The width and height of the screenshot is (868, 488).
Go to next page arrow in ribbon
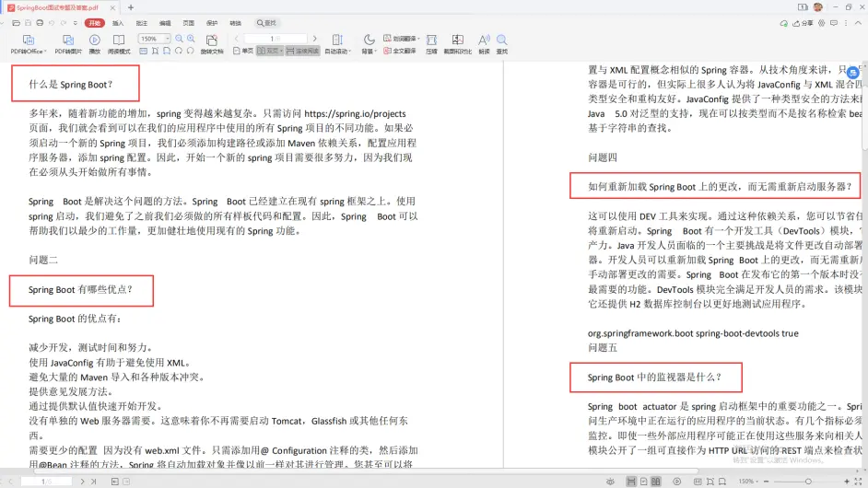tap(314, 38)
